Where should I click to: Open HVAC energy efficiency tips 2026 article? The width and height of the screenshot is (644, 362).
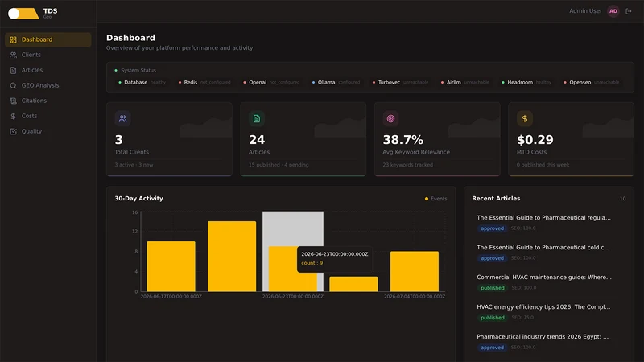pos(543,307)
